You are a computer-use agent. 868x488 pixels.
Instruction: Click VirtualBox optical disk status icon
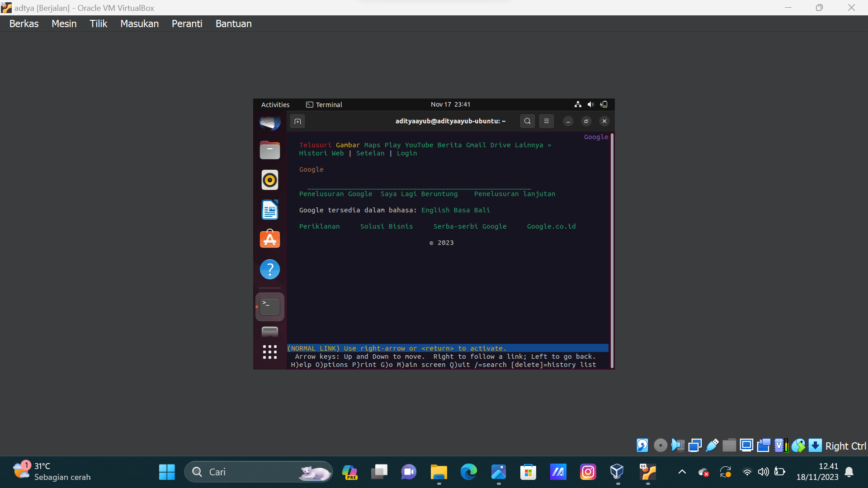click(660, 446)
